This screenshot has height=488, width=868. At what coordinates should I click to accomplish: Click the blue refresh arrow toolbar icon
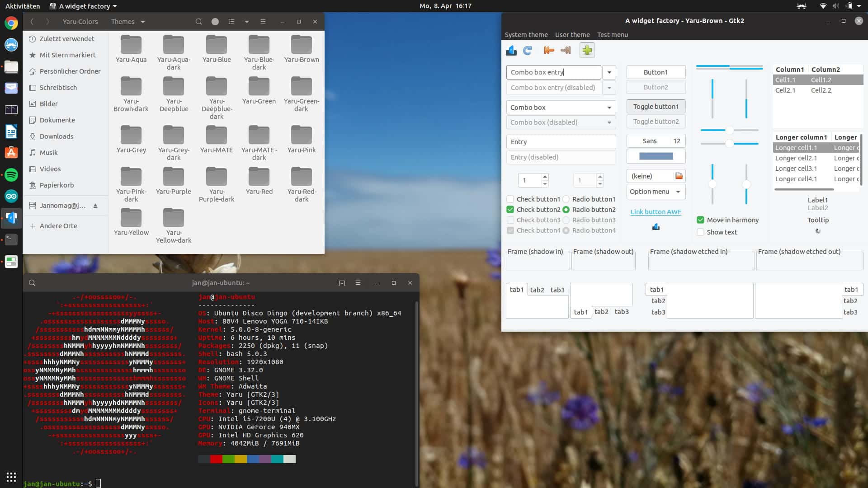527,51
